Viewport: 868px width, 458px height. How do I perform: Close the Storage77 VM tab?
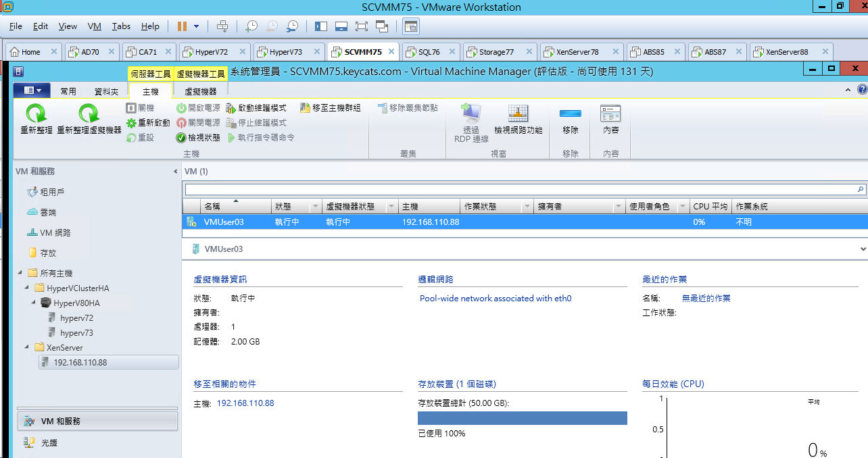[528, 52]
